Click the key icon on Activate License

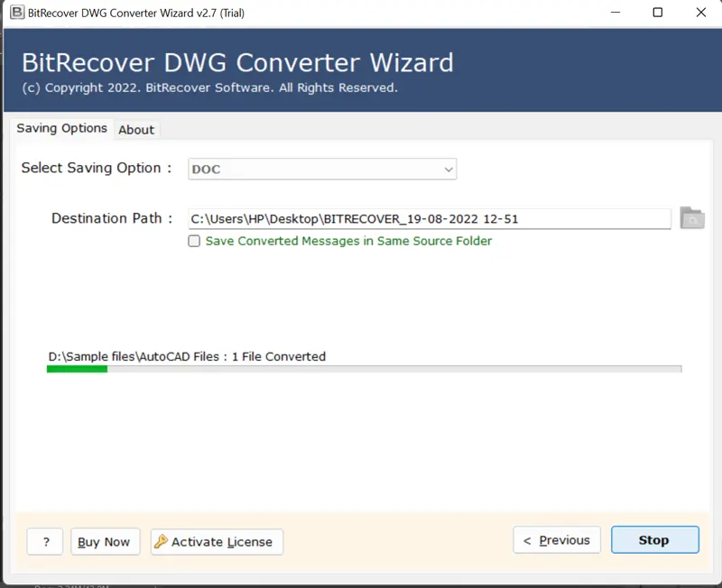click(161, 541)
